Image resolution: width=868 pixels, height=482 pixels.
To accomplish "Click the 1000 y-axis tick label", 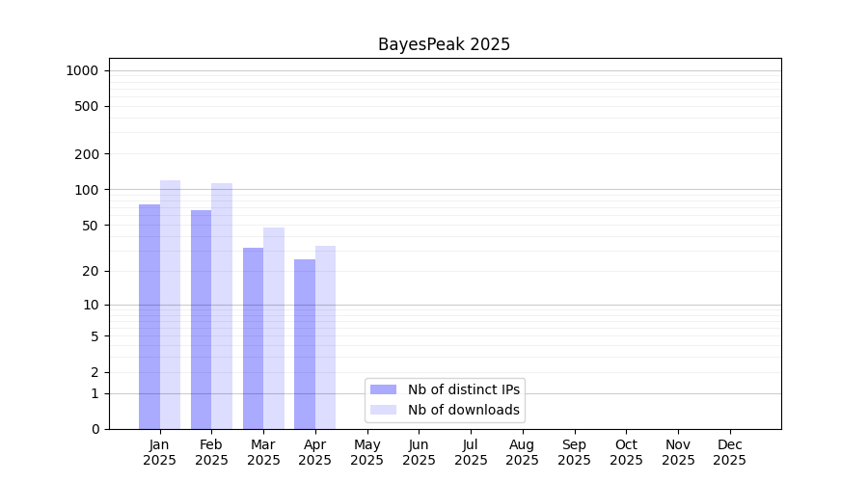I will click(x=82, y=70).
